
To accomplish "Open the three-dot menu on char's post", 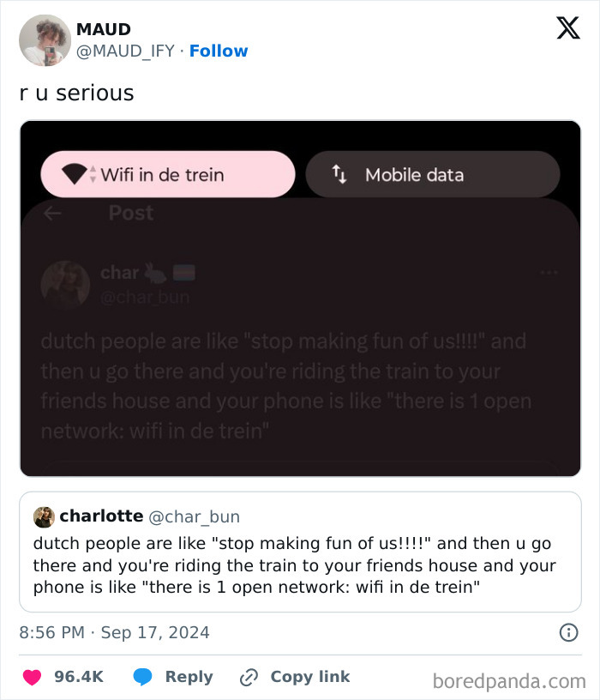I will click(548, 270).
